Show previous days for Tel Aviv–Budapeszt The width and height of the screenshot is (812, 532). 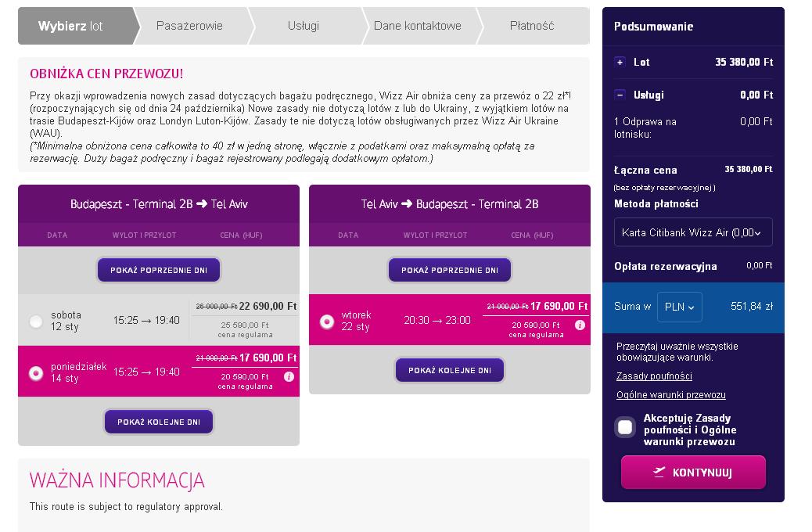click(x=450, y=270)
